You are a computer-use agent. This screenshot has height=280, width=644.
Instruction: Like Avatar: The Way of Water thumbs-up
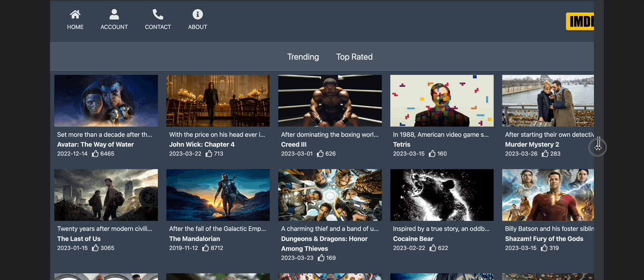click(95, 154)
